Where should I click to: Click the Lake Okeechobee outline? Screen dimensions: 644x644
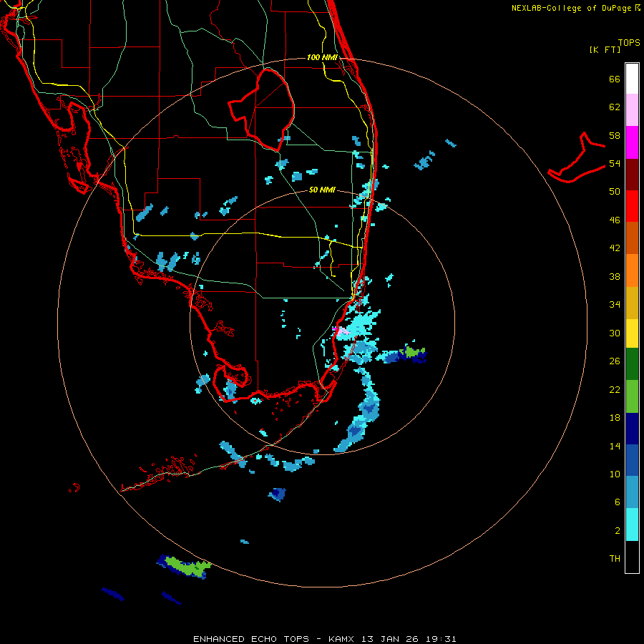click(262, 109)
